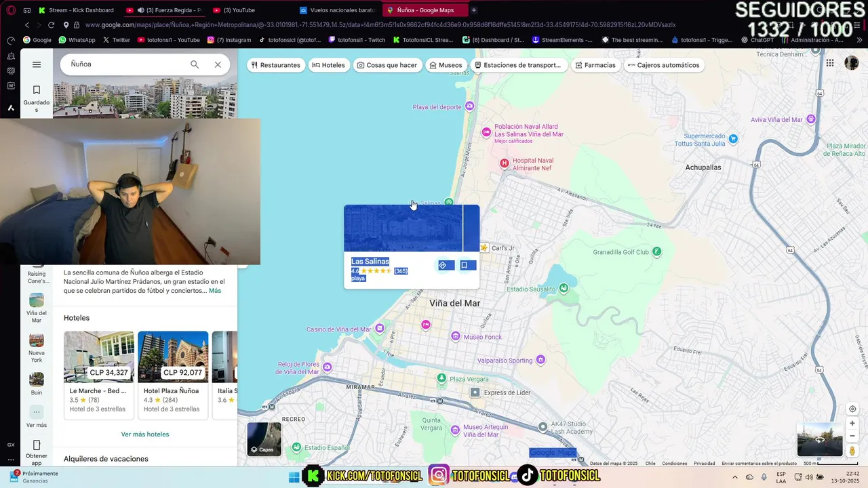Open the Google apps grid
The image size is (868, 488).
click(830, 63)
